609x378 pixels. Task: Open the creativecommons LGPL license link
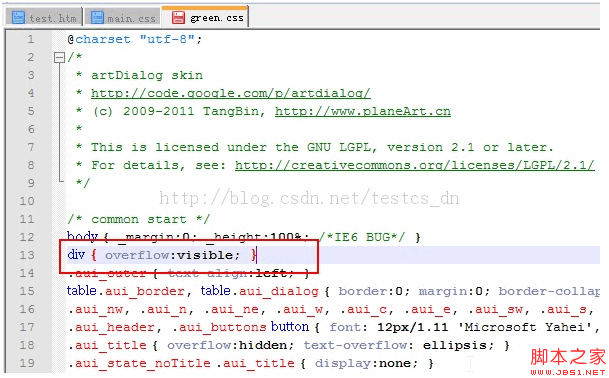(x=414, y=165)
